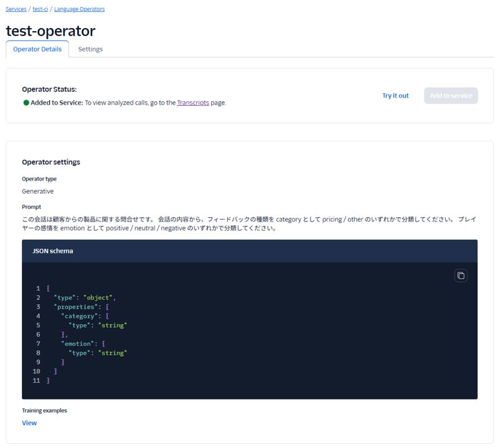Go to the Services breadcrumb link
This screenshot has width=500, height=448.
click(16, 9)
